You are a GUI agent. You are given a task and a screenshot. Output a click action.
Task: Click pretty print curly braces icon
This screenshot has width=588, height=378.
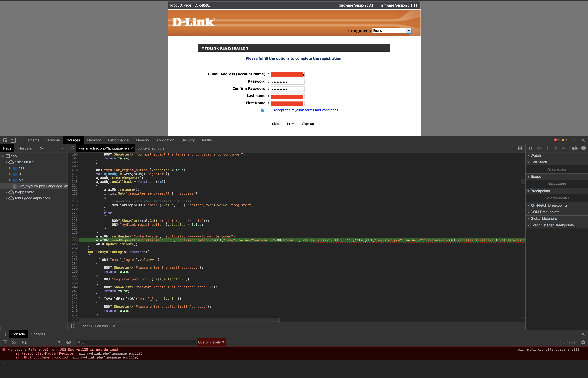coord(73,326)
